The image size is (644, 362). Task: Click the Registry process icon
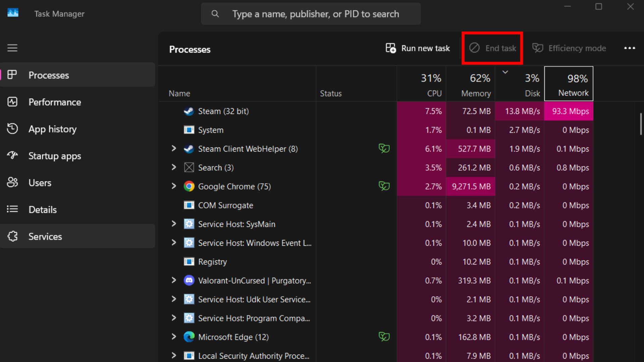[189, 261]
